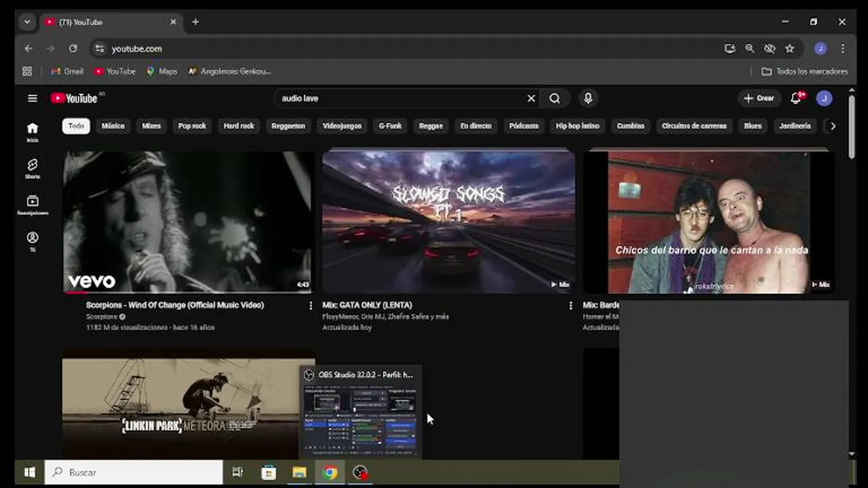Open the Chrome profile avatar
Image resolution: width=868 pixels, height=488 pixels.
click(821, 49)
